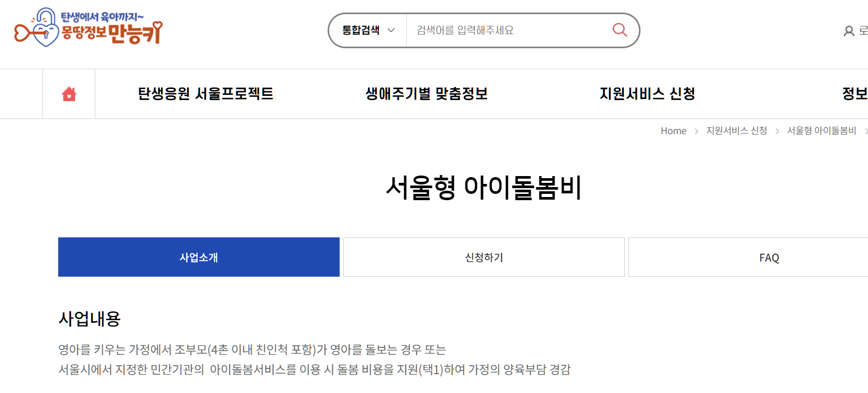Viewport: 868px width, 393px height.
Task: Click the search icon inside the search bar
Action: (x=620, y=30)
